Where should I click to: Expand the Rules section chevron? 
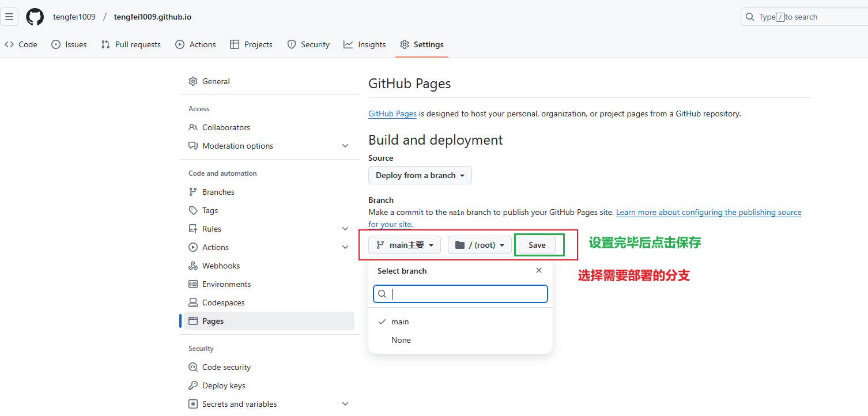click(345, 229)
